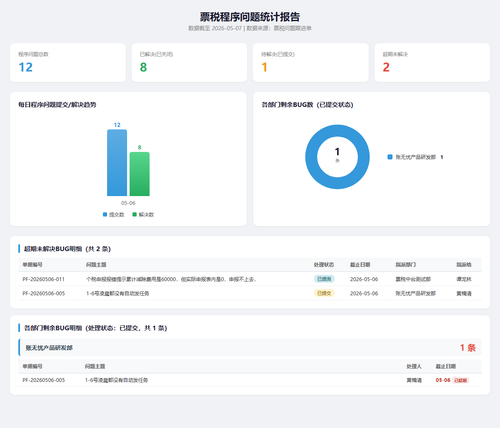
Task: Click the value 8 above the green bar
Action: point(140,147)
